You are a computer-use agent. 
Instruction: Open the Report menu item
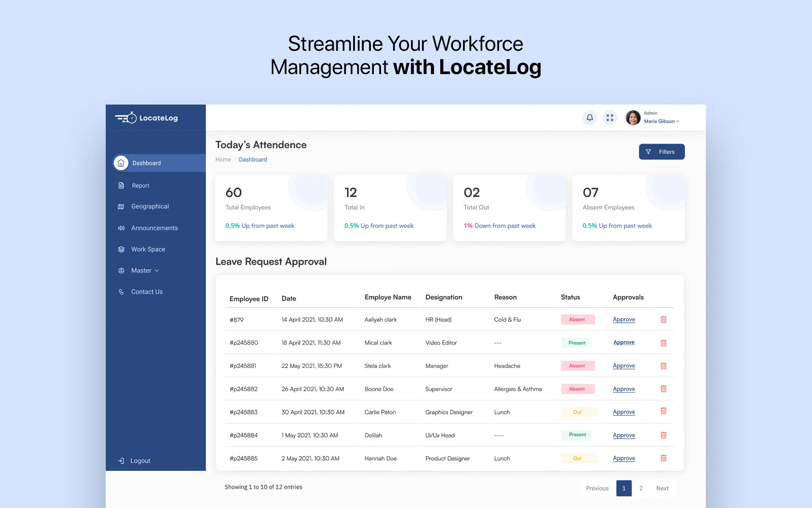coord(140,185)
